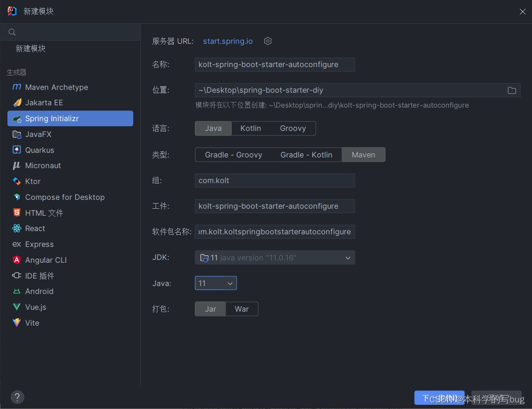Click the JavaFX folder icon
Viewport: 532px width, 409px height.
tap(17, 134)
